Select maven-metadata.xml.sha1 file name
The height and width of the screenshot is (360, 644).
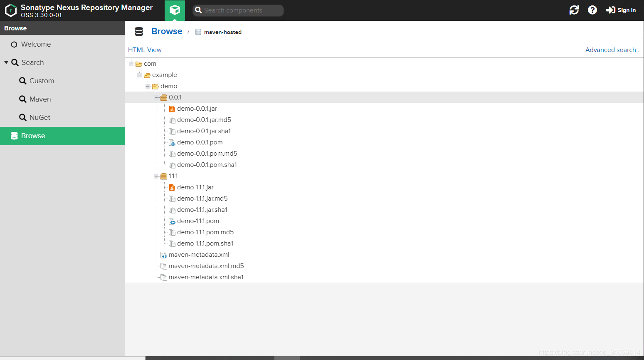click(206, 277)
